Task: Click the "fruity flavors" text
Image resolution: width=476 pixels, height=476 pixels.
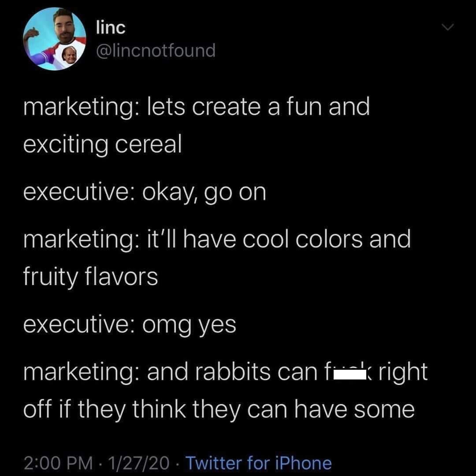Action: point(90,277)
